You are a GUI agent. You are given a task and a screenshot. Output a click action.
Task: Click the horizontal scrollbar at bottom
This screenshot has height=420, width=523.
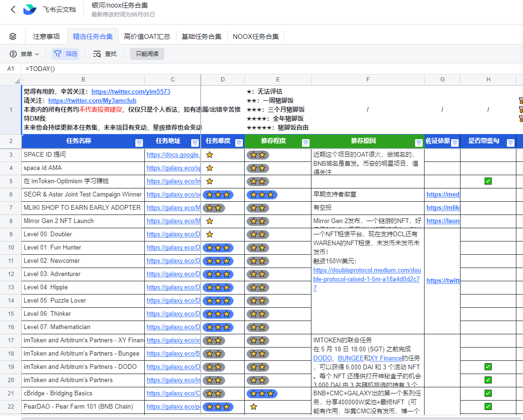[272, 418]
